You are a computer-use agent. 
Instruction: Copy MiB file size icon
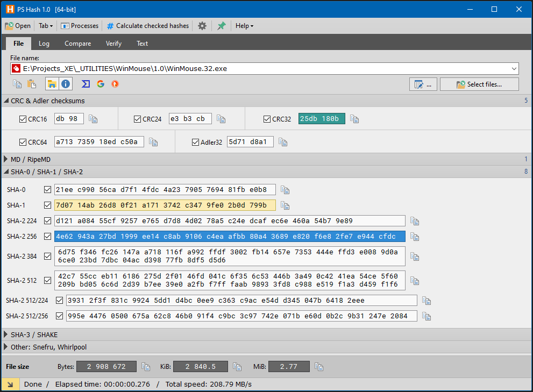pyautogui.click(x=319, y=367)
